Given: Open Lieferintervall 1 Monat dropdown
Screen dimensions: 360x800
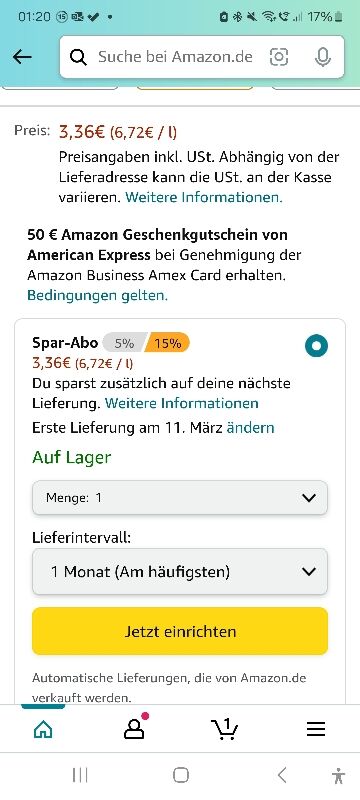Looking at the screenshot, I should point(180,571).
